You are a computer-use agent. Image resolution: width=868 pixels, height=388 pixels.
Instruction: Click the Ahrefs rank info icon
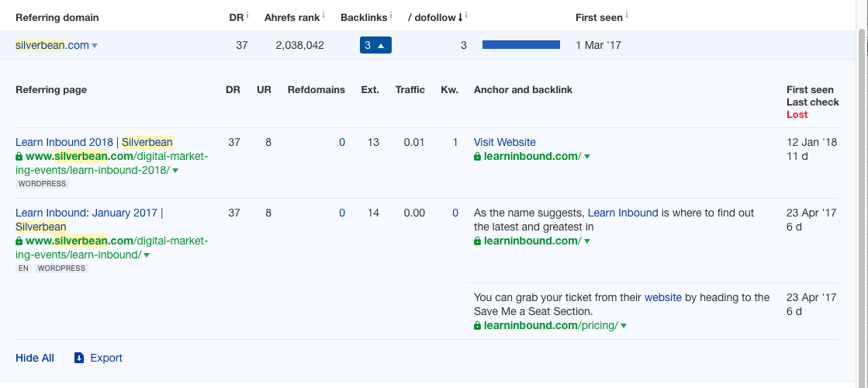(323, 16)
